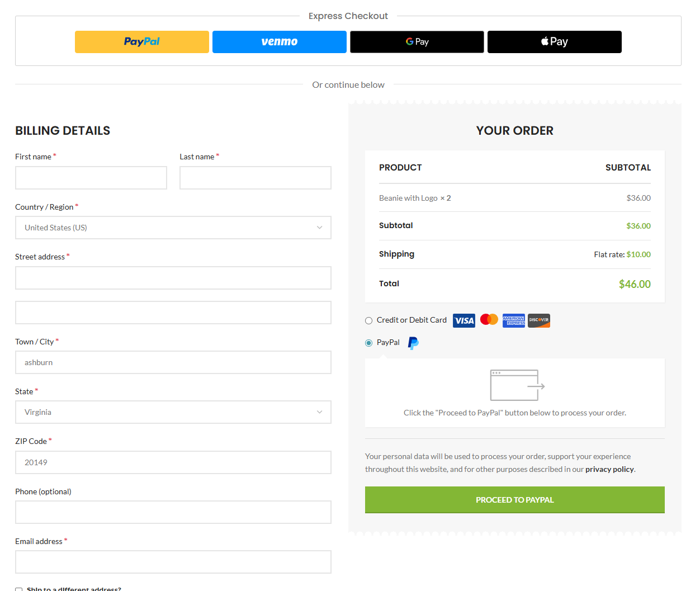This screenshot has width=700, height=591.
Task: Click the Discover card icon
Action: (538, 320)
